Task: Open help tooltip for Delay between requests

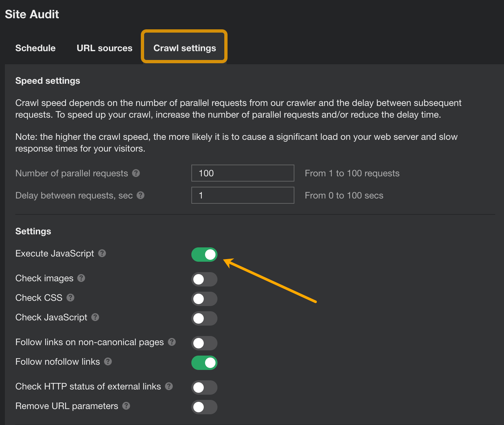Action: coord(141,195)
